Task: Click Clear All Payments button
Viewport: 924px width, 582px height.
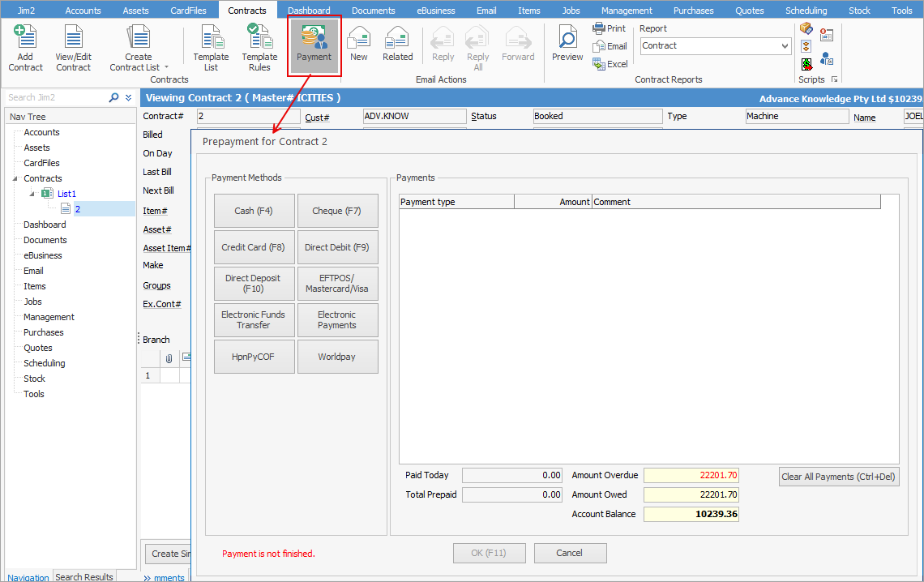Action: [839, 477]
